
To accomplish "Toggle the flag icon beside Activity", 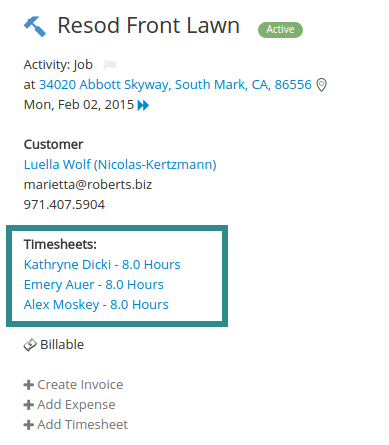I will [109, 64].
